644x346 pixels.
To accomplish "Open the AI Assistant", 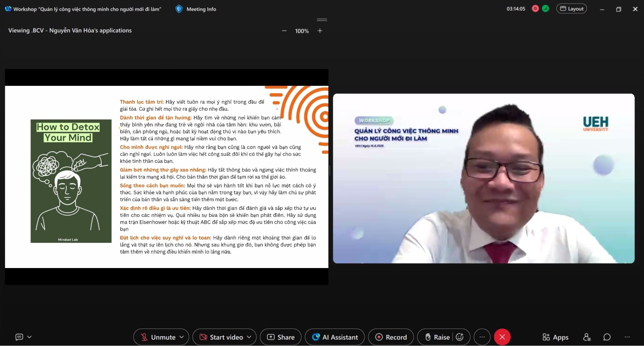I will [x=335, y=337].
